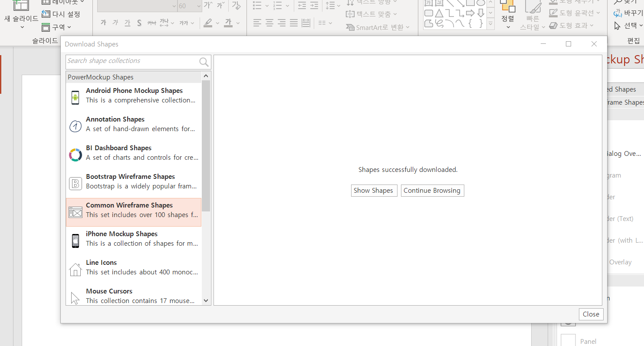Click the Show Shapes button
Image resolution: width=644 pixels, height=346 pixels.
pyautogui.click(x=374, y=191)
